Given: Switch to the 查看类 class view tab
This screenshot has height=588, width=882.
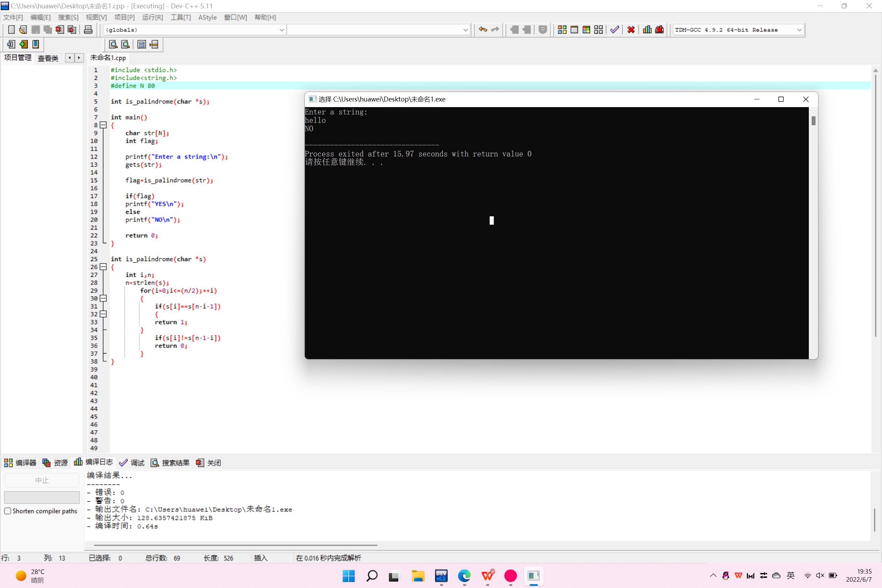Looking at the screenshot, I should 48,58.
